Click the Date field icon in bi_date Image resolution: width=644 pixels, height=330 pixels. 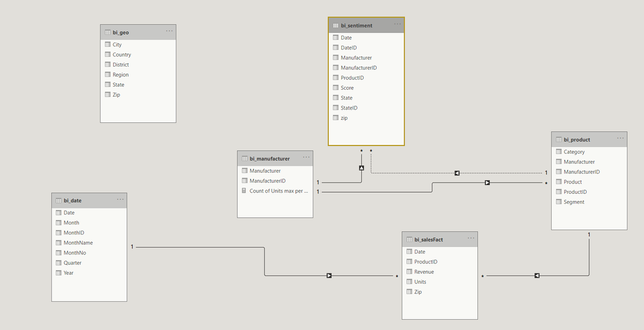58,212
